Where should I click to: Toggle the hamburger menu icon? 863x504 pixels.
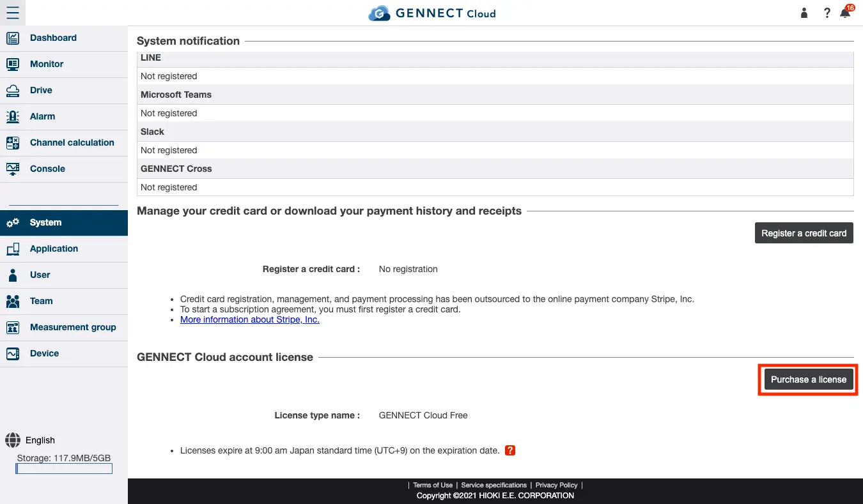(13, 13)
